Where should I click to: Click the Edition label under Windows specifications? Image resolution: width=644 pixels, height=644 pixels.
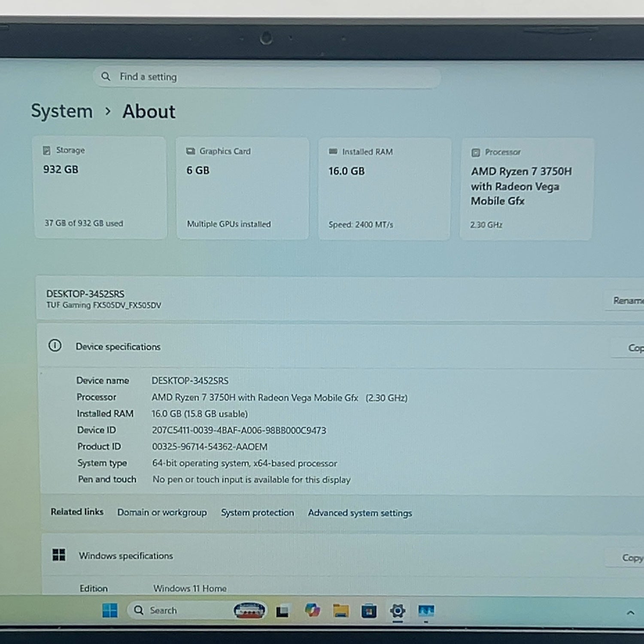tap(94, 588)
